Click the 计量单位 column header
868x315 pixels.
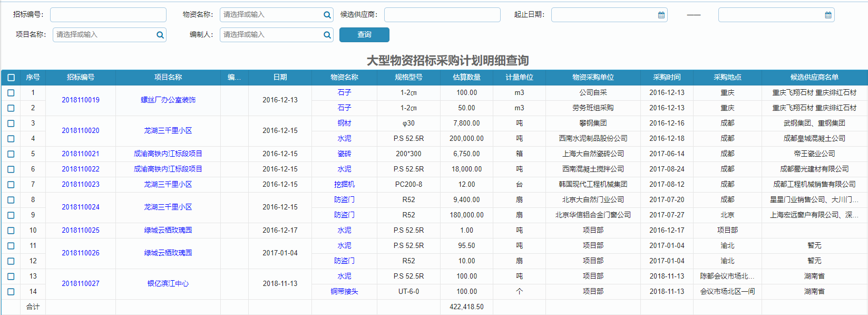[519, 78]
